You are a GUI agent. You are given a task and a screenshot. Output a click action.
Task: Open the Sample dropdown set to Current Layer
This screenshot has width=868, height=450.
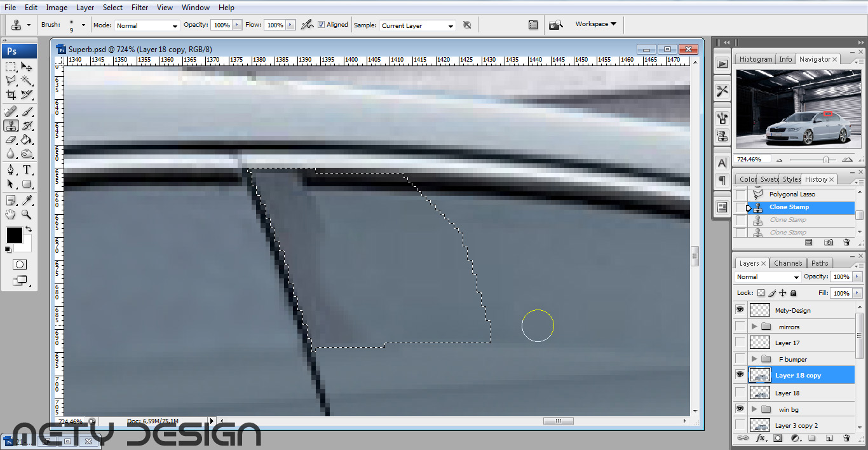click(417, 25)
